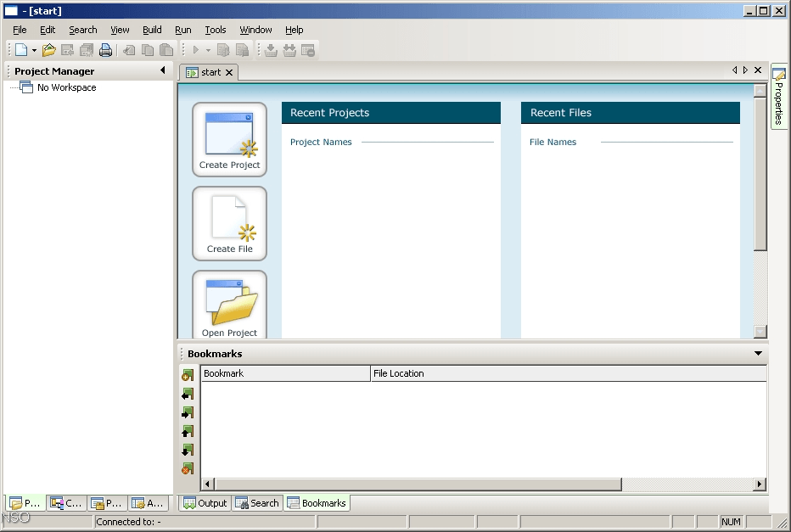Screen dimensions: 791x532
Task: Click the Recent Projects header
Action: click(x=391, y=113)
